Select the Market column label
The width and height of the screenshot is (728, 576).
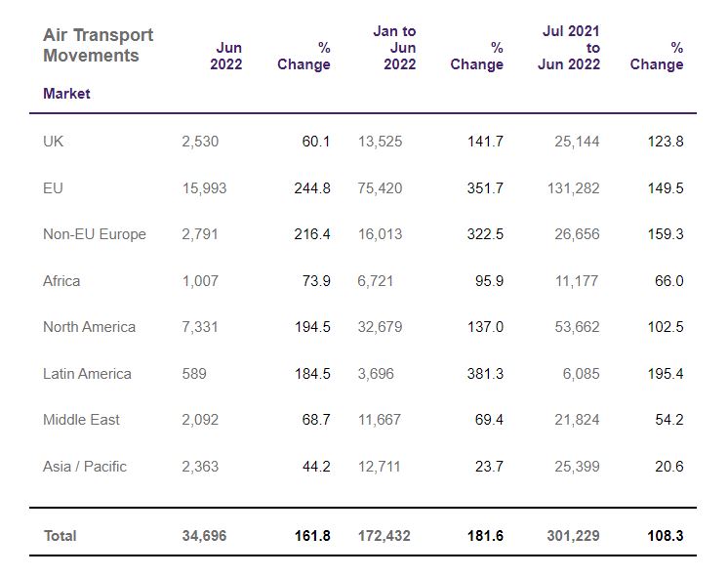[66, 94]
